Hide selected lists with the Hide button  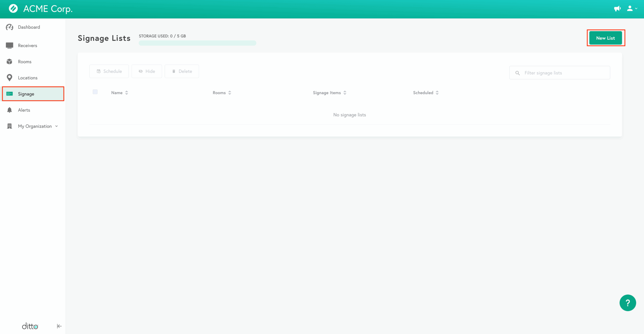[147, 71]
